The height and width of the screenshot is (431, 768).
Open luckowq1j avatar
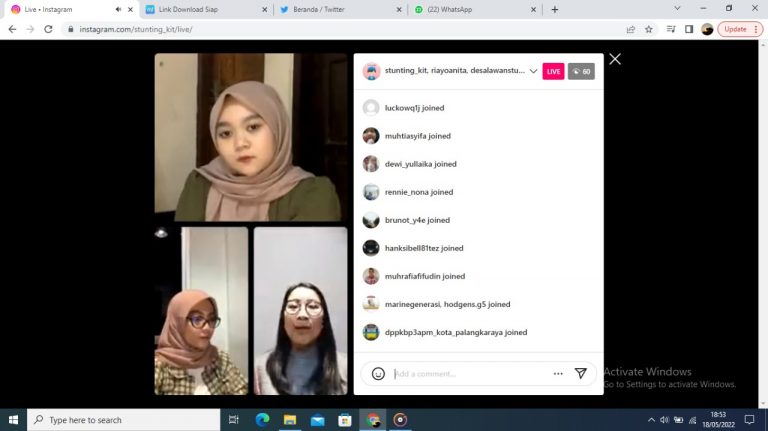(x=371, y=108)
